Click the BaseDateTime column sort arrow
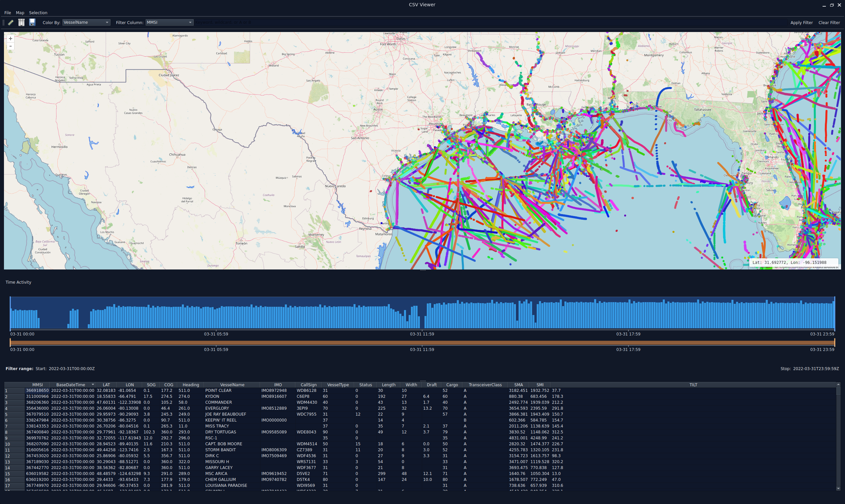 click(x=93, y=385)
